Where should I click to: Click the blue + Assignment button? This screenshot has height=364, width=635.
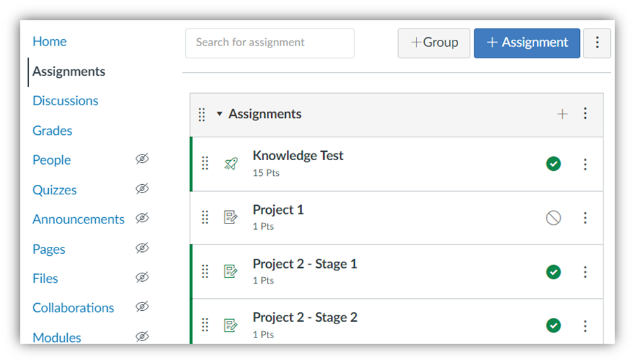click(527, 43)
